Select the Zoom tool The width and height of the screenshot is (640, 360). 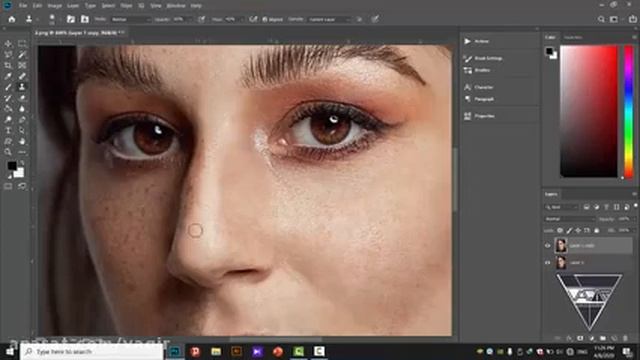(x=8, y=152)
